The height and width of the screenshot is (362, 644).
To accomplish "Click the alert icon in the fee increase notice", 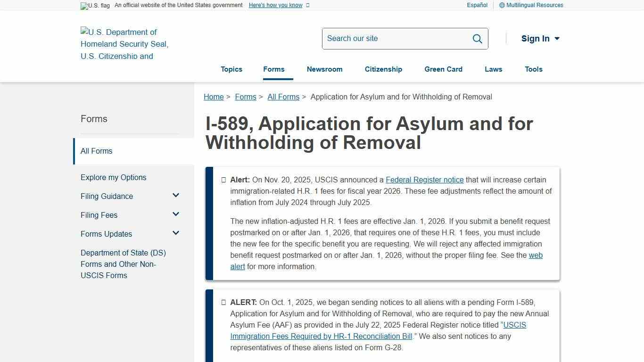I will [x=223, y=180].
